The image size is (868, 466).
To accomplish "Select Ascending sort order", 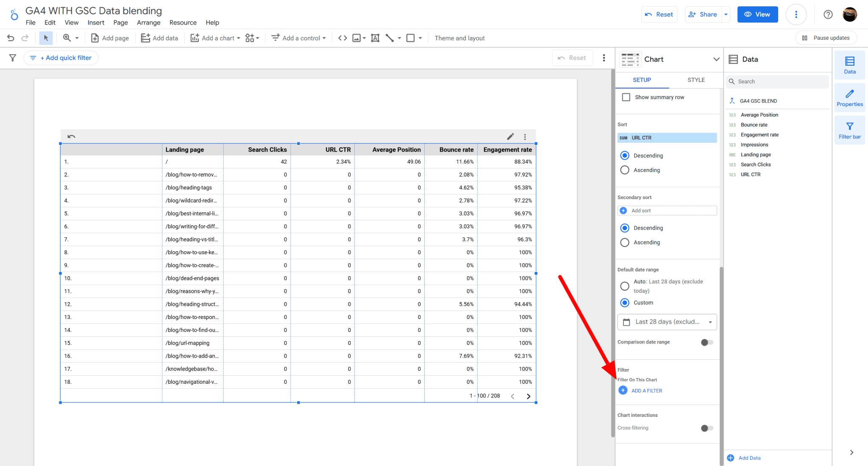I will [x=624, y=170].
